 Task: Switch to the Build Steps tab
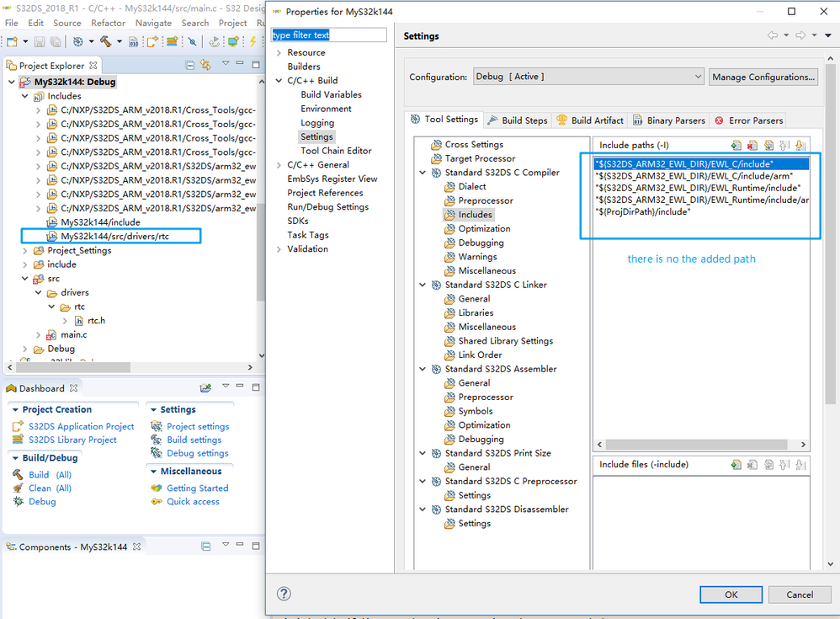[x=518, y=120]
